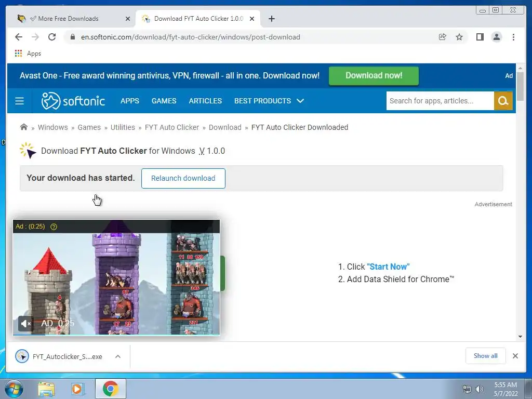This screenshot has height=399, width=532.
Task: Close the More Free Downloads tab
Action: click(x=128, y=19)
